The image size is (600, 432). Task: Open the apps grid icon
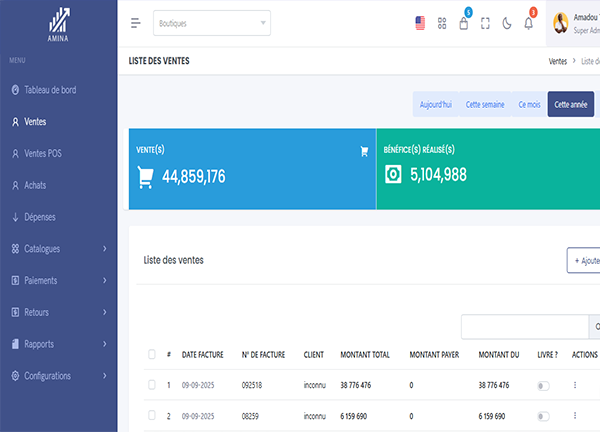(442, 23)
